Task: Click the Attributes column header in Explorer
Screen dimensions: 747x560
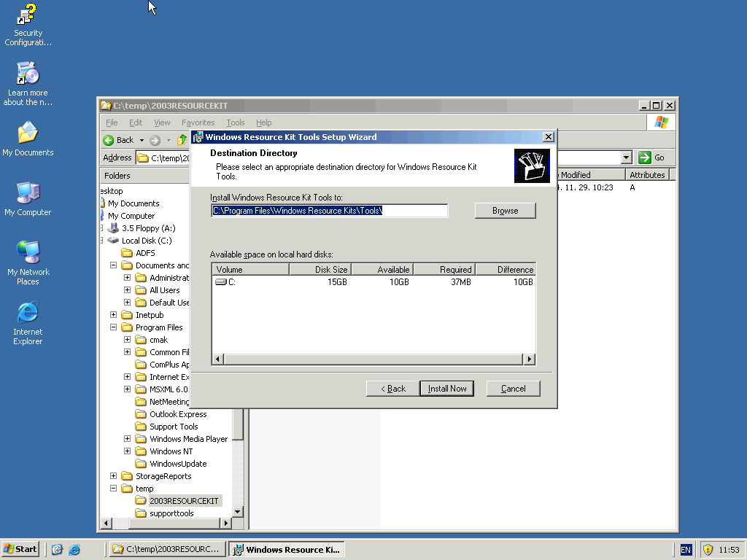Action: pyautogui.click(x=647, y=175)
